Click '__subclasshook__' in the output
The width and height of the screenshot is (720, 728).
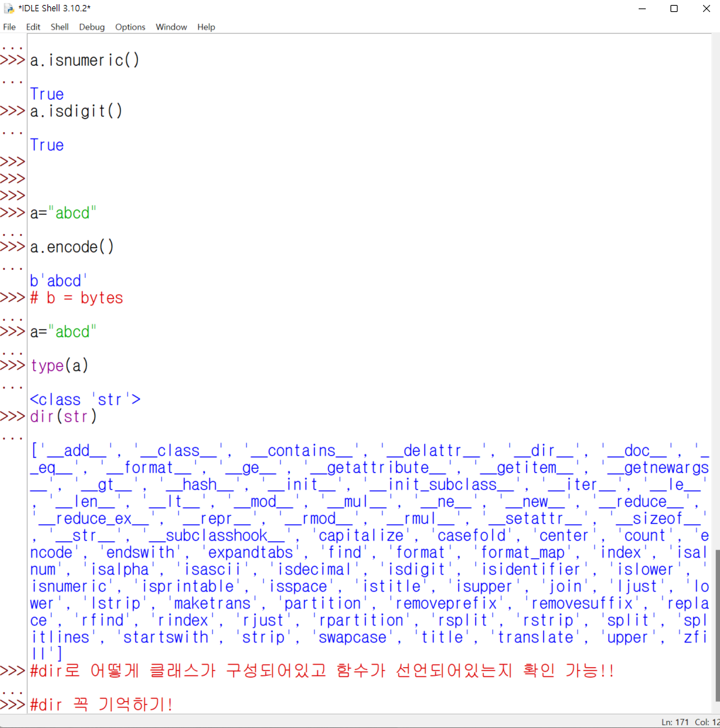(217, 535)
